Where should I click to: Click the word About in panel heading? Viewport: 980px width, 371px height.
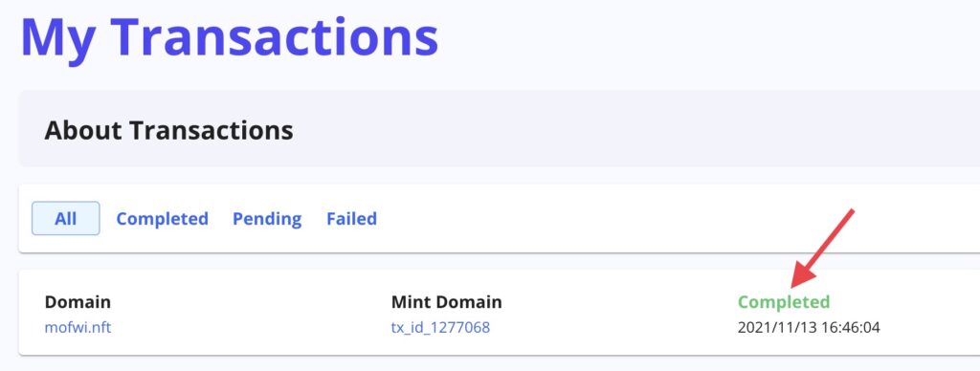point(84,131)
